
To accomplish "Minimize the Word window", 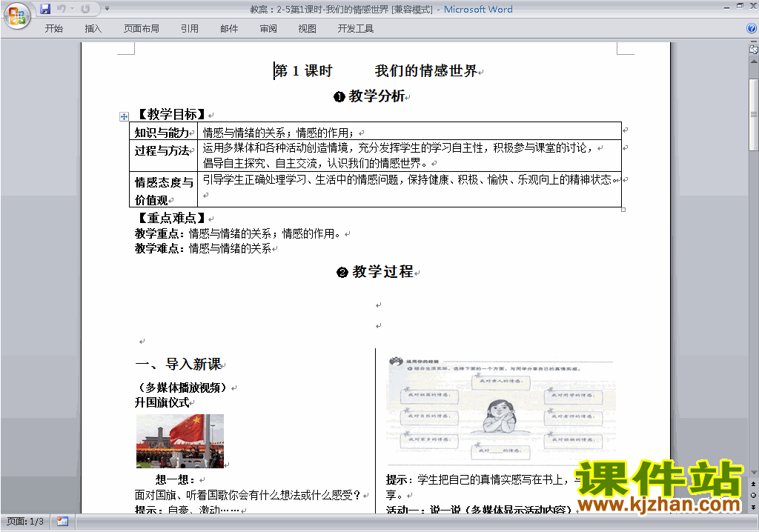I will pyautogui.click(x=726, y=7).
